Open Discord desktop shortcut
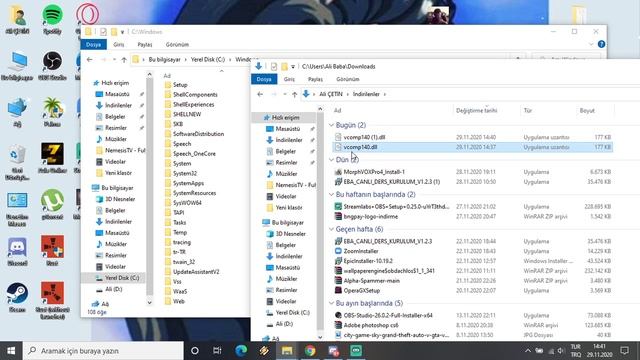This screenshot has height=360, width=640. coord(17,252)
